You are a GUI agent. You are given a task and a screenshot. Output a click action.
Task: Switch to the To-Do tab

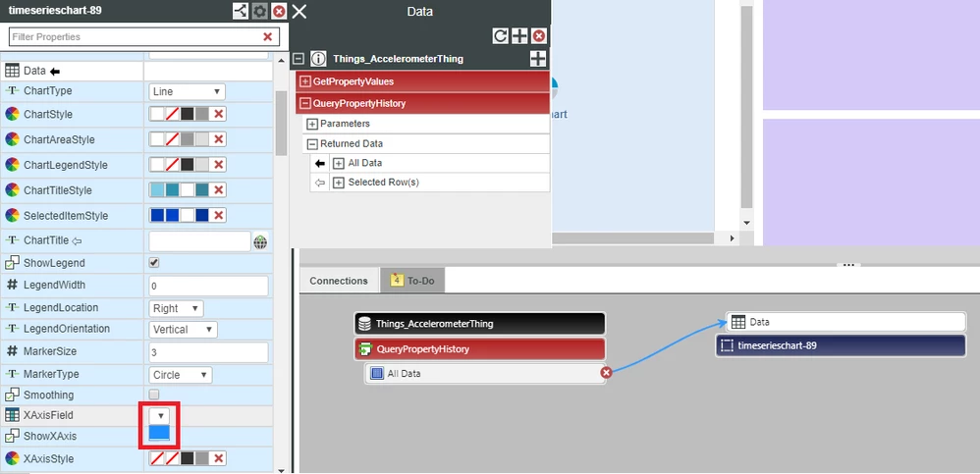[x=412, y=281]
